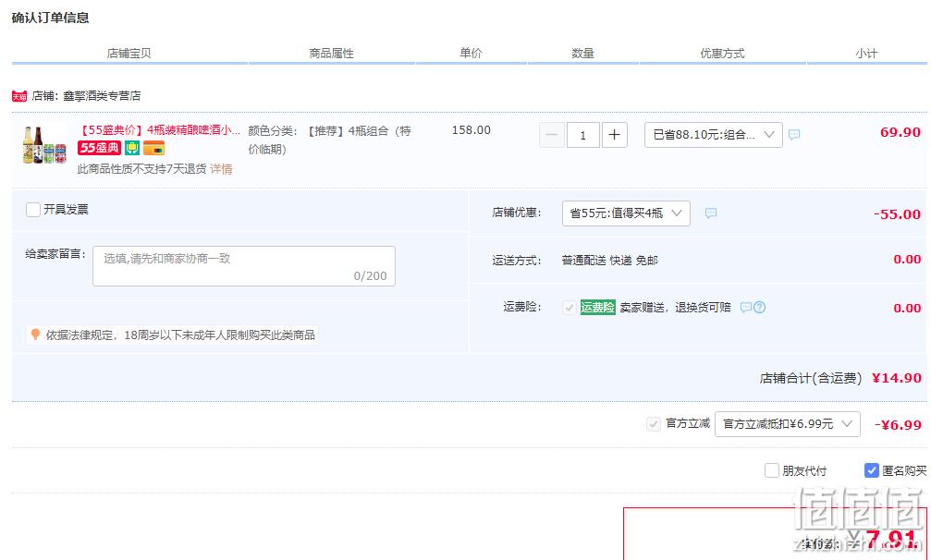The height and width of the screenshot is (560, 931).
Task: Decrease quantity with the minus button
Action: coord(552,135)
